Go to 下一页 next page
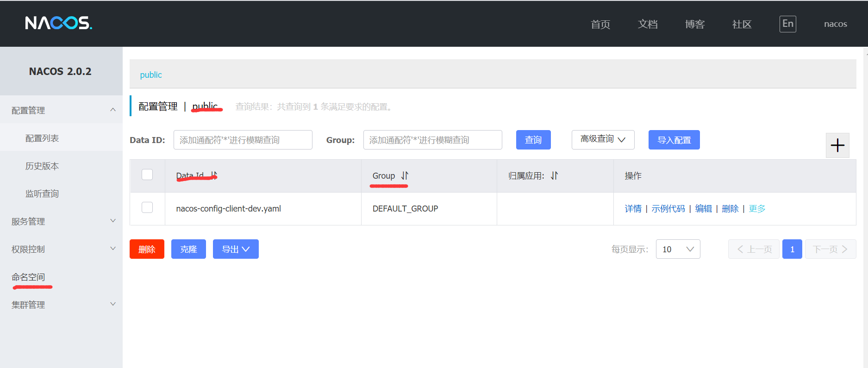Viewport: 868px width, 368px height. point(831,249)
